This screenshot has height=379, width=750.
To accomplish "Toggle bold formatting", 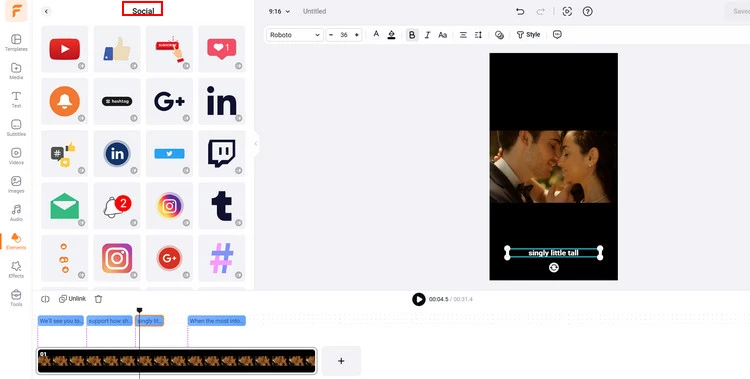I will coord(412,34).
